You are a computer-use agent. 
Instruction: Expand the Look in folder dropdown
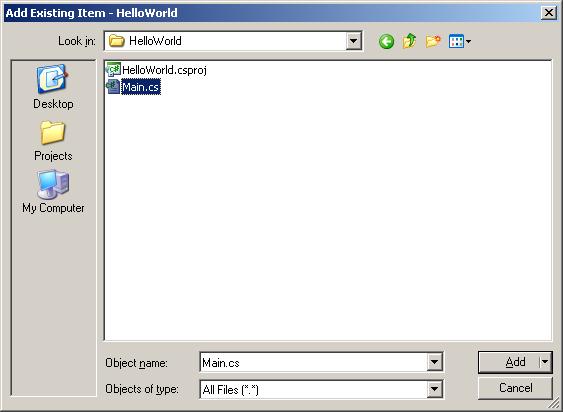[353, 41]
